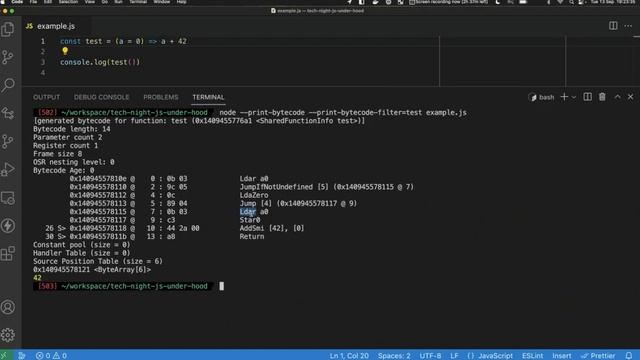Click 'Bytecode length: 14' line

72,129
